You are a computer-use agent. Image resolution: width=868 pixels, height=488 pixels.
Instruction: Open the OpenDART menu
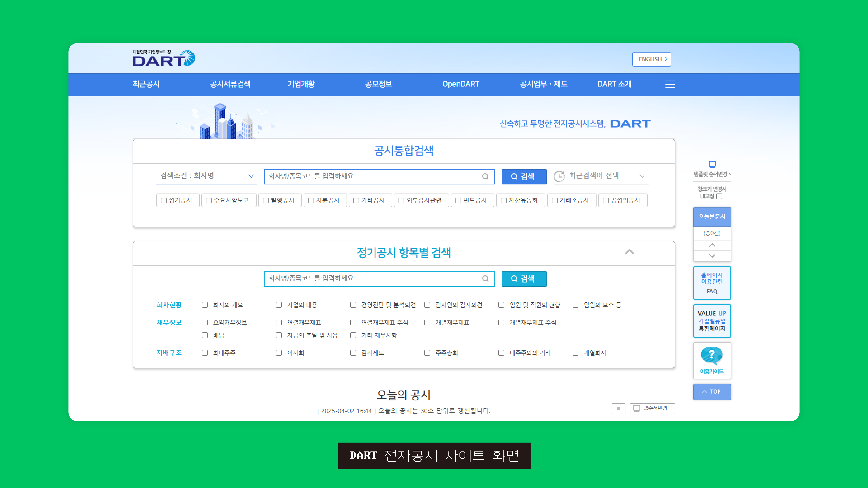(x=461, y=84)
